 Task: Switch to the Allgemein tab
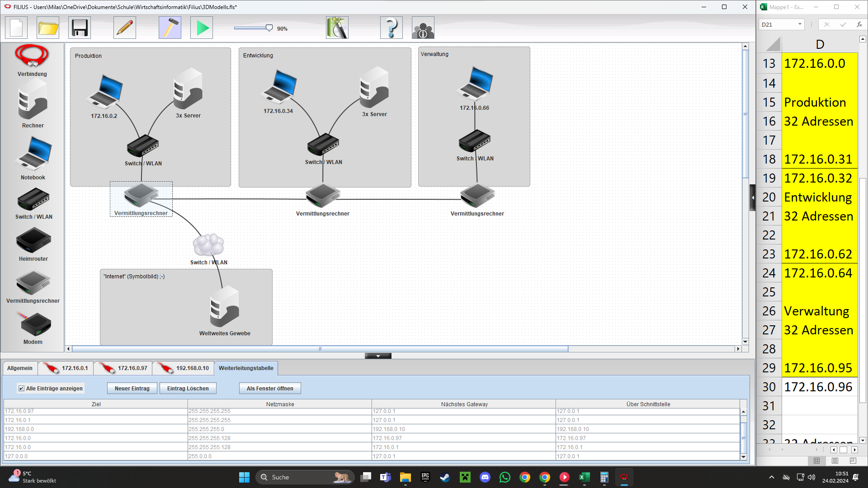pos(20,368)
